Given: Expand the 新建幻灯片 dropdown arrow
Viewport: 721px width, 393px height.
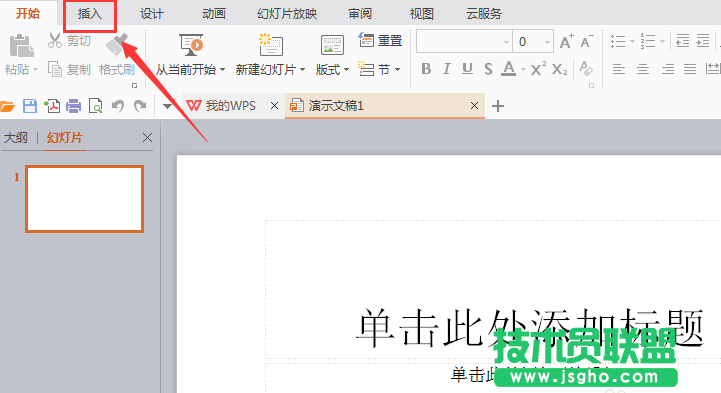Looking at the screenshot, I should point(303,70).
